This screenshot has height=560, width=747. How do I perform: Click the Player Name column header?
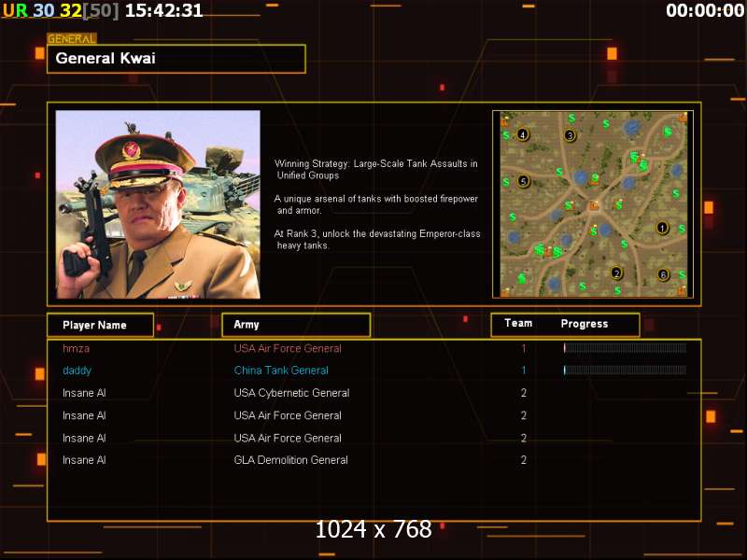click(101, 325)
